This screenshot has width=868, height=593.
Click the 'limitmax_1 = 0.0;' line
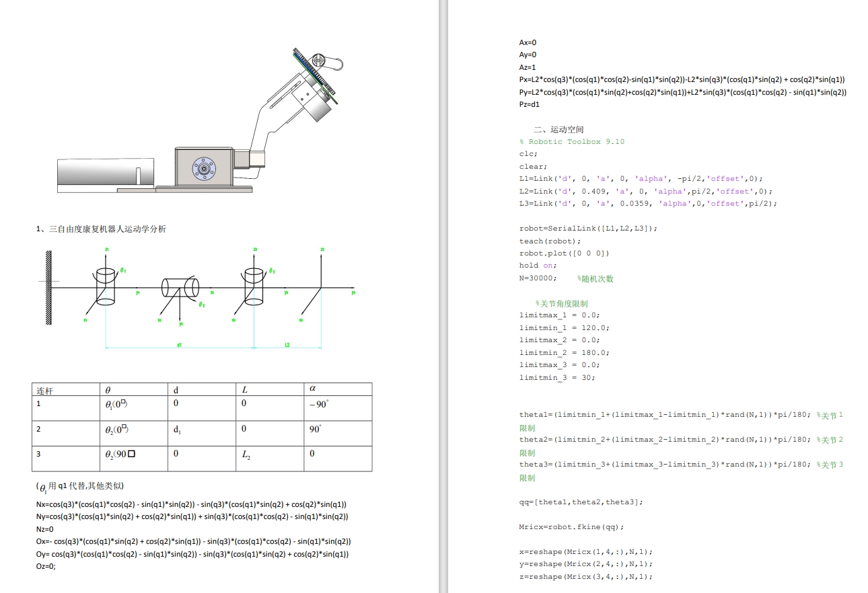559,315
